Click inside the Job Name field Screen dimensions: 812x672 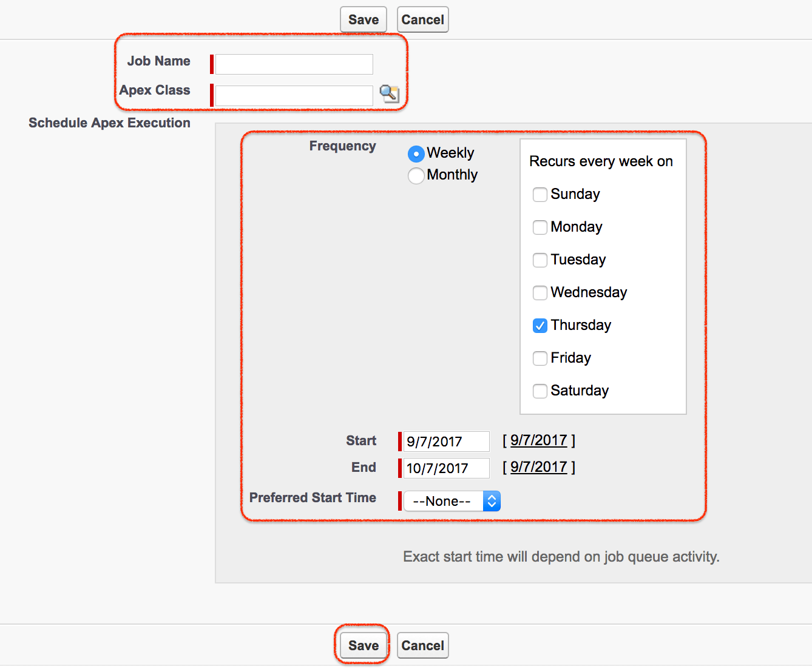293,64
